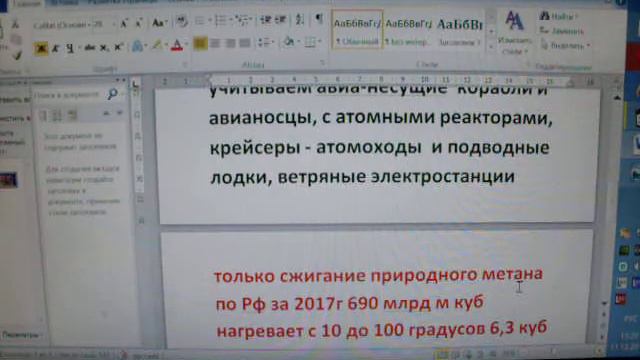The height and width of the screenshot is (360, 640).
Task: Set Align Left paragraph alignment
Action: pyautogui.click(x=200, y=43)
